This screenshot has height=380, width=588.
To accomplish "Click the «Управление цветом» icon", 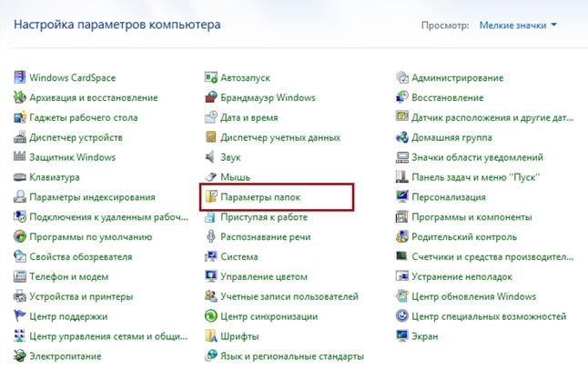I will pyautogui.click(x=211, y=276).
